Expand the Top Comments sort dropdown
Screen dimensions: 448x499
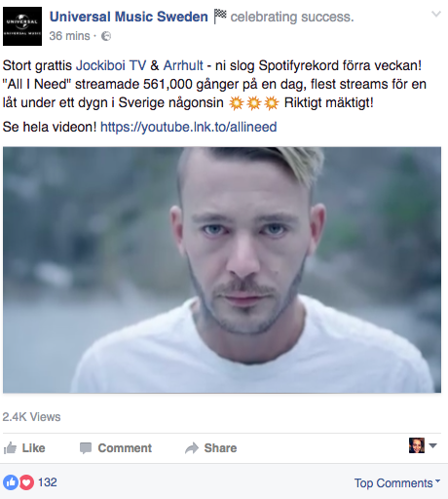point(397,483)
